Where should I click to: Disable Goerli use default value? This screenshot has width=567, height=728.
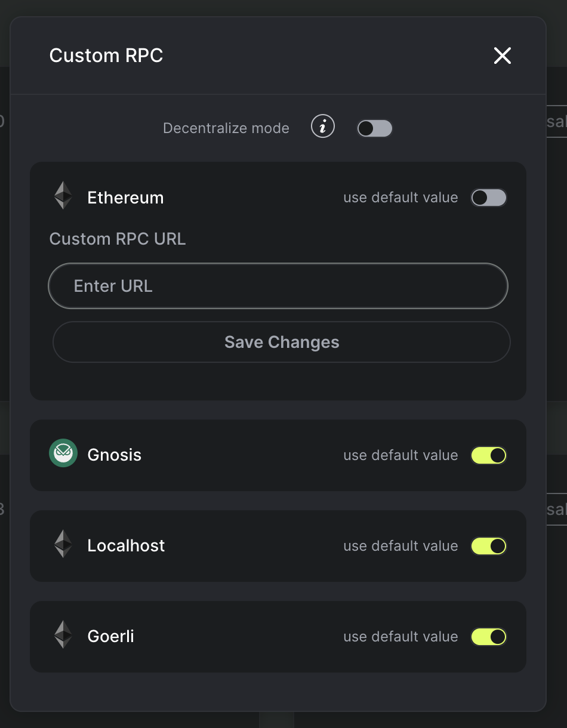(x=488, y=636)
